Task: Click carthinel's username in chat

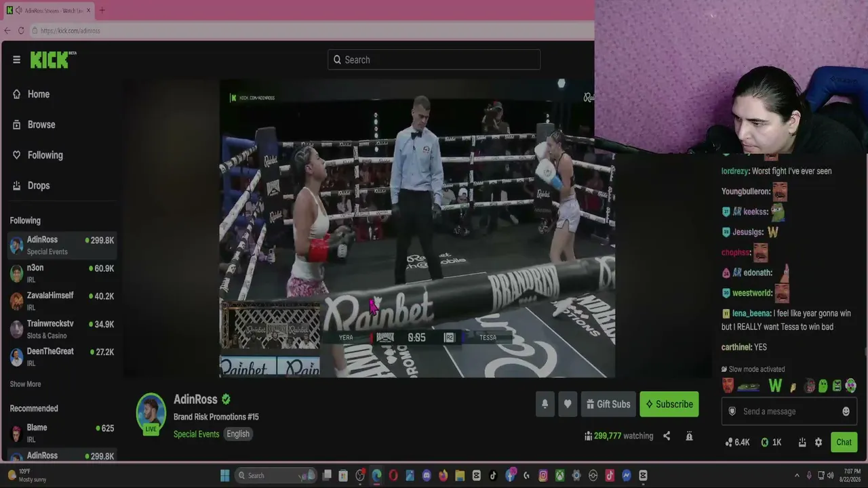Action: click(736, 347)
